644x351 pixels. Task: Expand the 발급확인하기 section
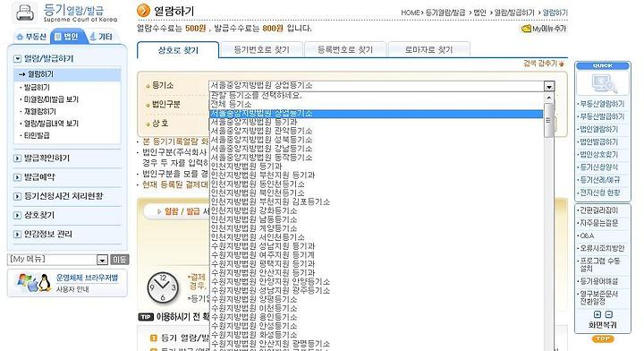point(17,158)
